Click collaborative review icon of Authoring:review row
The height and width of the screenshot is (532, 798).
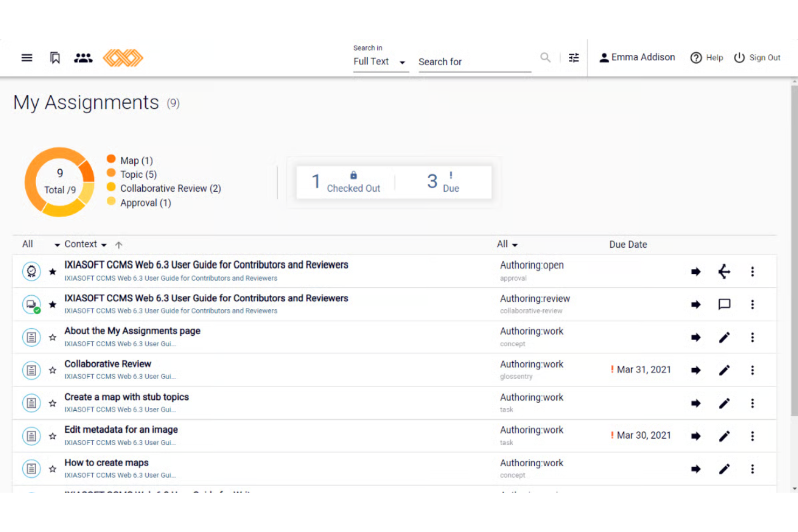coord(31,305)
